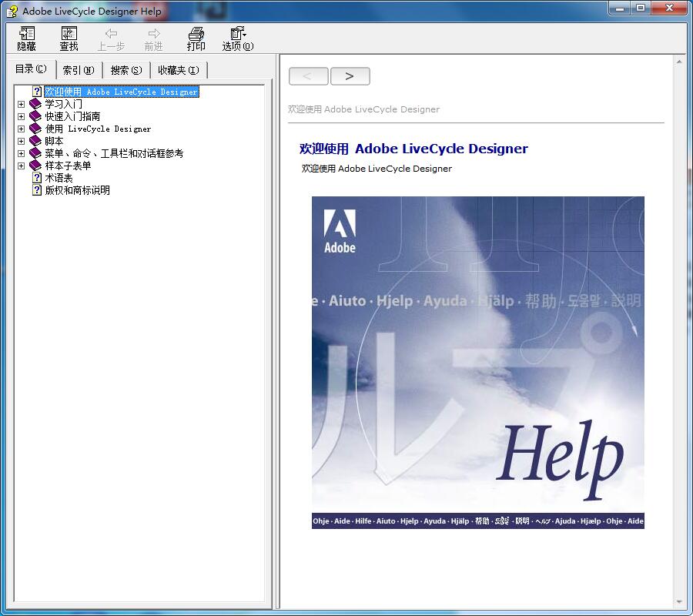Click the 查找 (Locate) toolbar icon
Image resolution: width=693 pixels, height=616 pixels.
(x=69, y=37)
